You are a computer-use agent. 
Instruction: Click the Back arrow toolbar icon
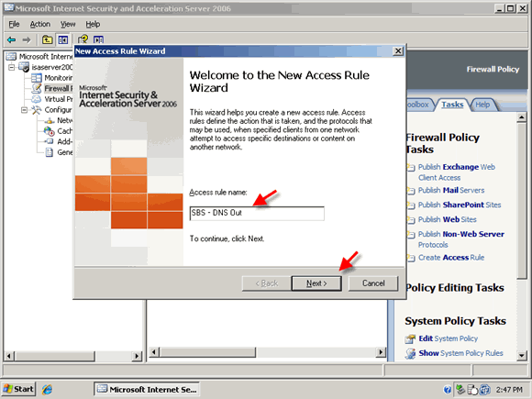12,40
